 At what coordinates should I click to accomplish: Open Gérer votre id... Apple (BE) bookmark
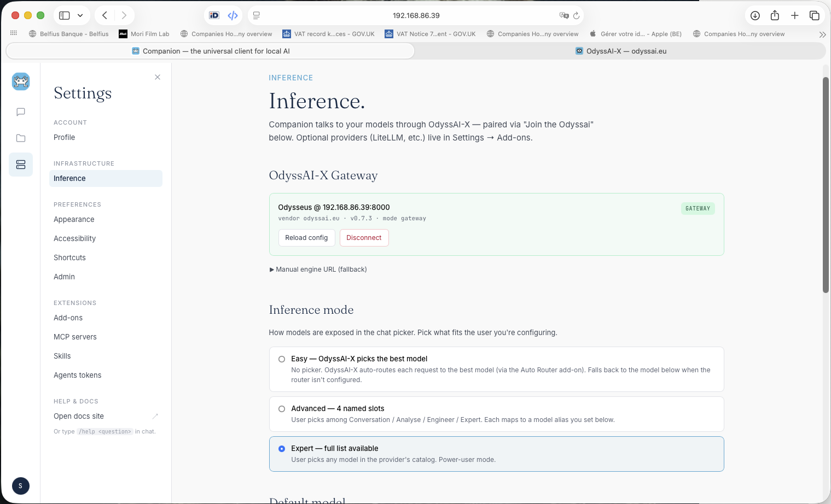point(636,34)
